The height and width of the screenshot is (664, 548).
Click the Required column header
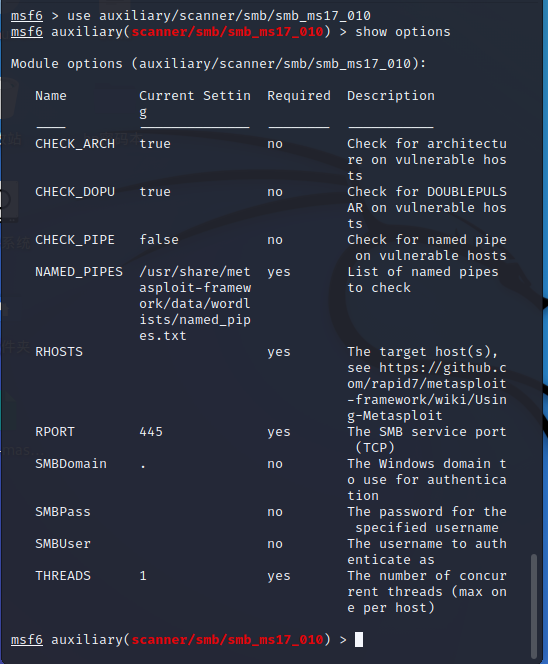299,96
